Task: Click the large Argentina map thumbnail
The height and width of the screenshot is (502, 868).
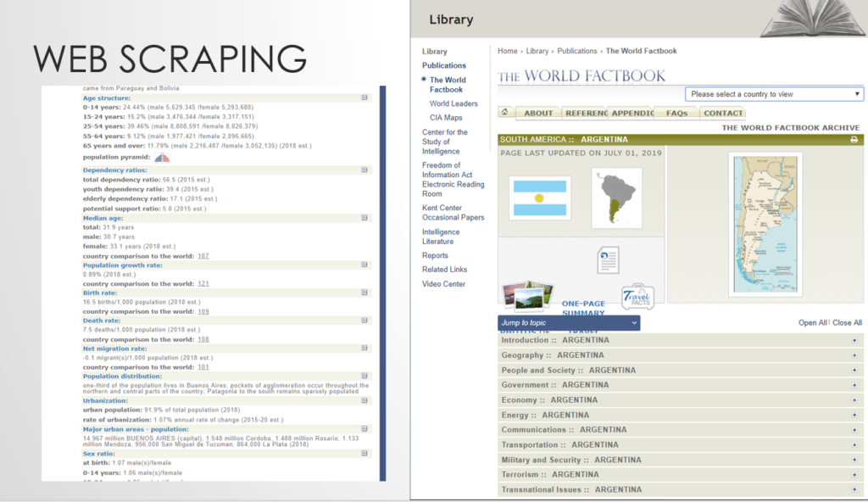Action: [x=765, y=225]
